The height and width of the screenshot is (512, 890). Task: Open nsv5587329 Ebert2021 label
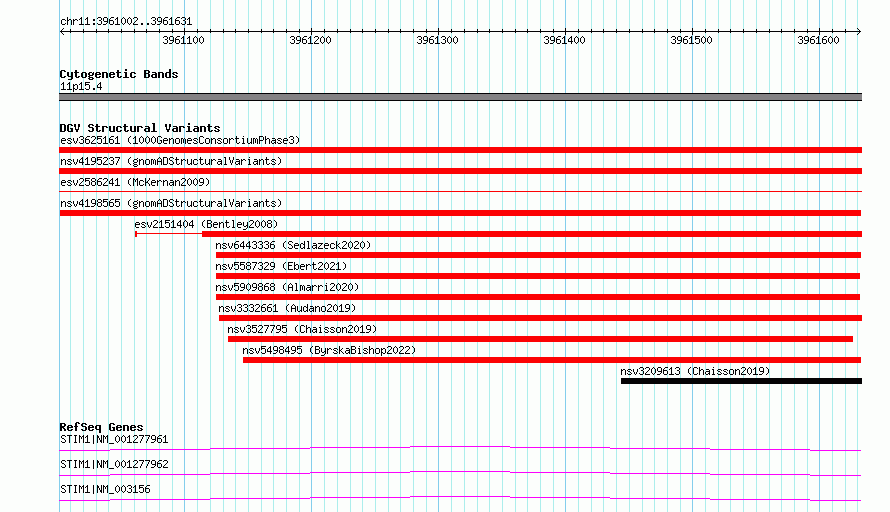click(x=281, y=266)
